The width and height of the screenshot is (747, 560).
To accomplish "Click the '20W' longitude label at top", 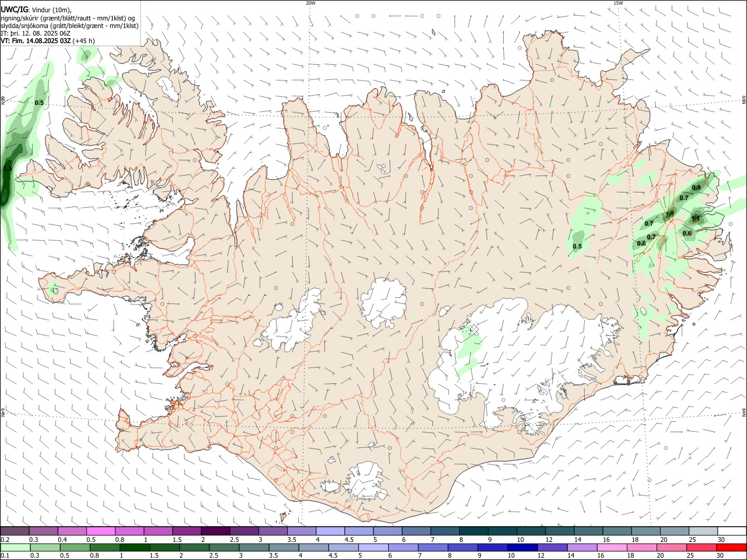I will pos(310,3).
